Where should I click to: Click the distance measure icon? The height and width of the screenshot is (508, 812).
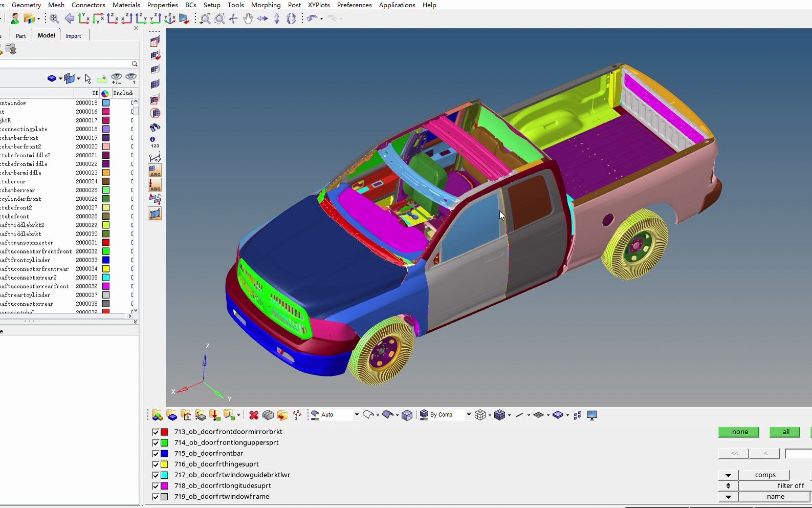(155, 156)
